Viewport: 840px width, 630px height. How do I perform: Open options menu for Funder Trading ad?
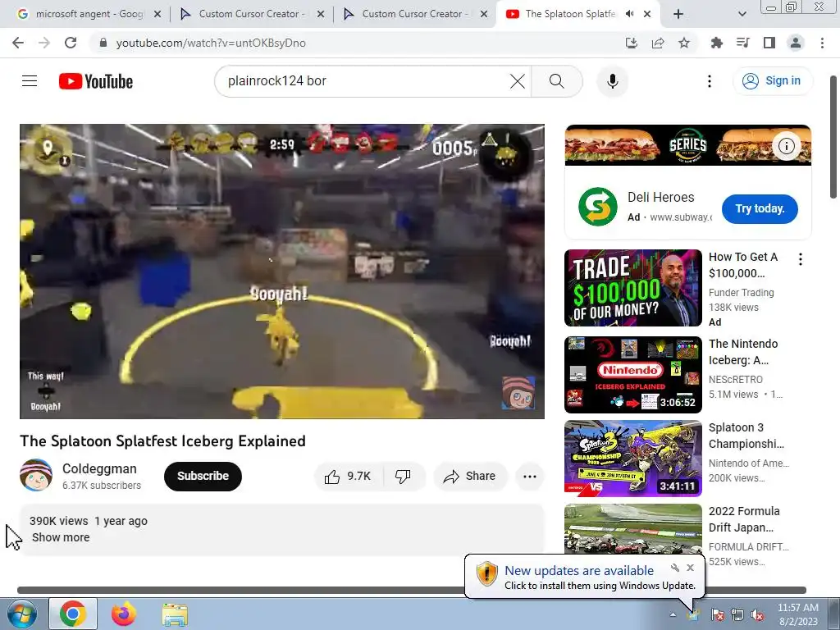click(x=801, y=259)
